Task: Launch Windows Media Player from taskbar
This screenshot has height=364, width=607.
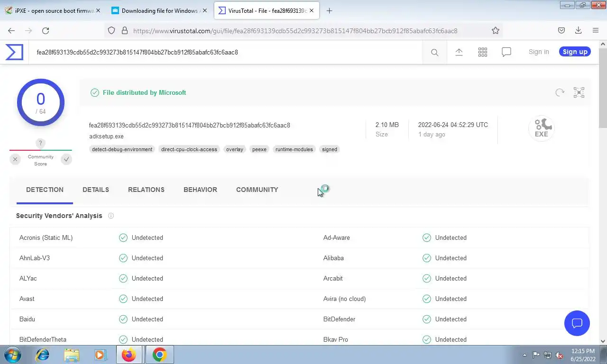Action: pyautogui.click(x=100, y=355)
